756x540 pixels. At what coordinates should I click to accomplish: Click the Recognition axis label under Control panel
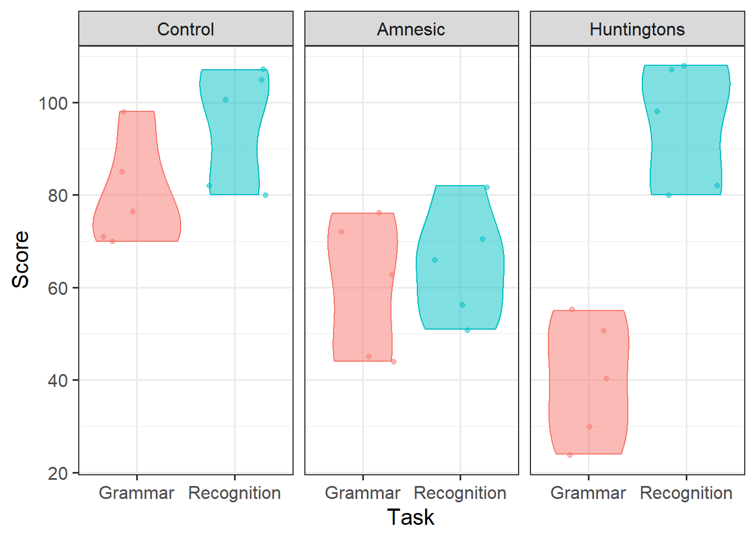click(x=235, y=493)
